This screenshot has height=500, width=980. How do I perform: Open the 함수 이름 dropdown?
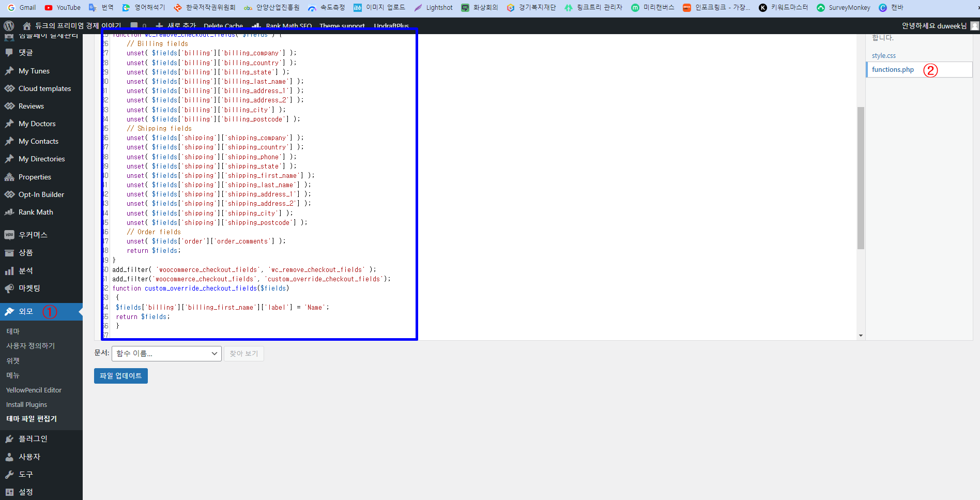coord(166,354)
